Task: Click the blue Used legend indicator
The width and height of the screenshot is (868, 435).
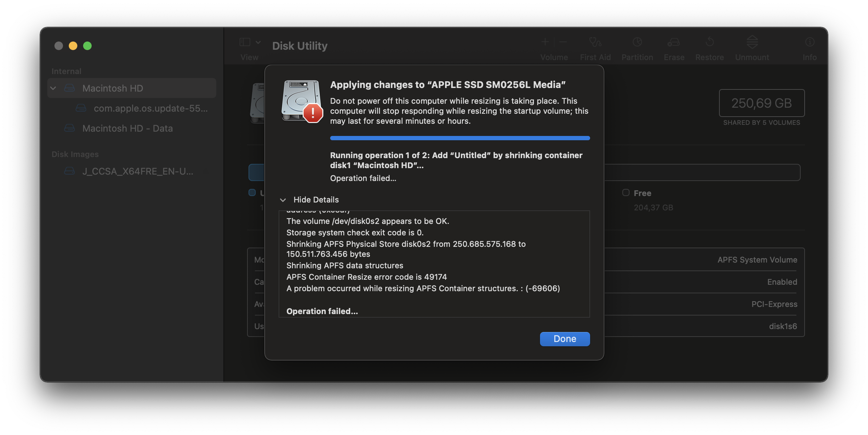Action: coord(252,193)
